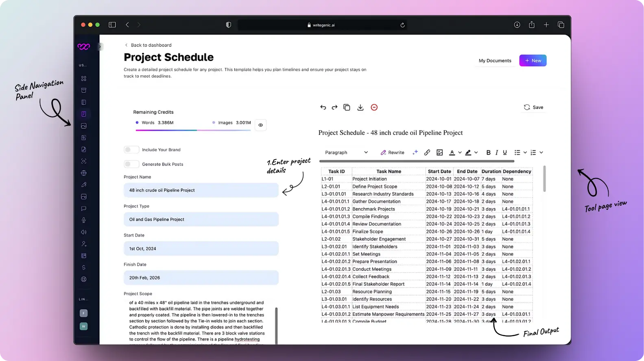Viewport: 644px width, 361px height.
Task: Click the browser share icon
Action: [532, 25]
